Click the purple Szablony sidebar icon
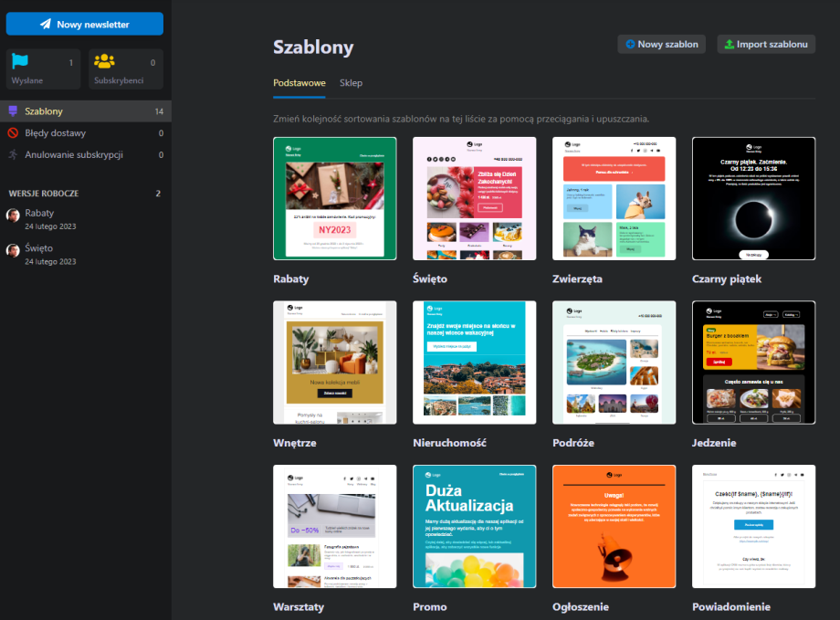The image size is (840, 620). (13, 111)
